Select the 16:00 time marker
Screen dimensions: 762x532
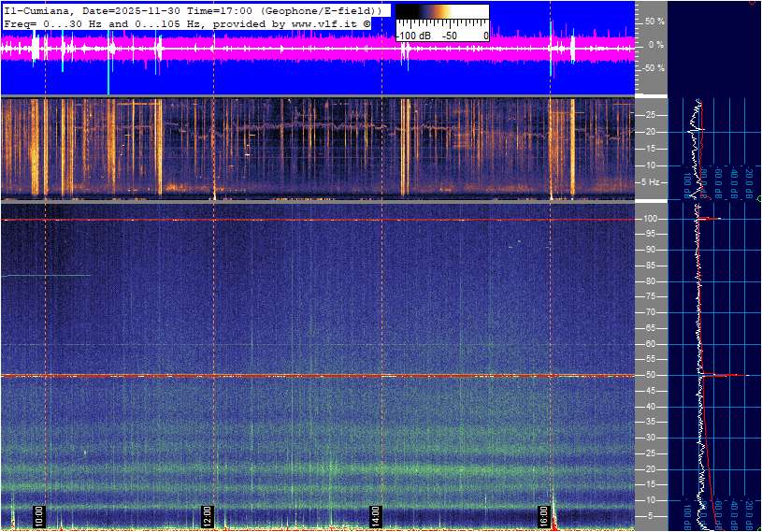point(543,516)
